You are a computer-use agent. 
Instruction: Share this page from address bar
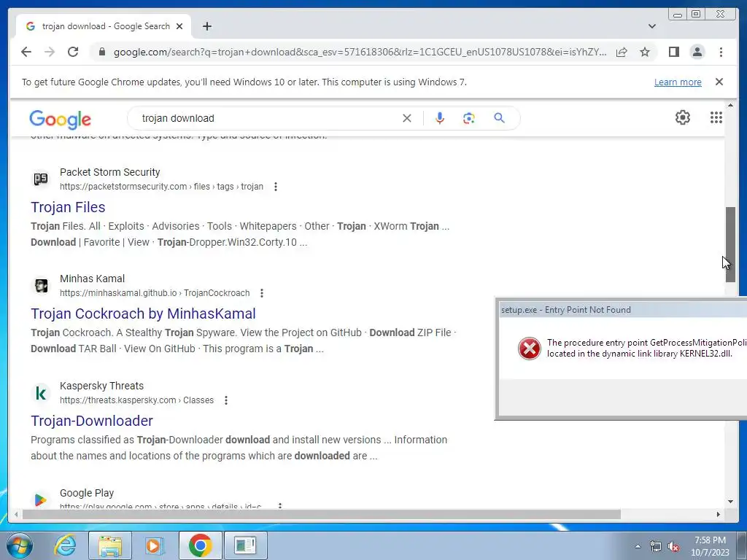622,52
